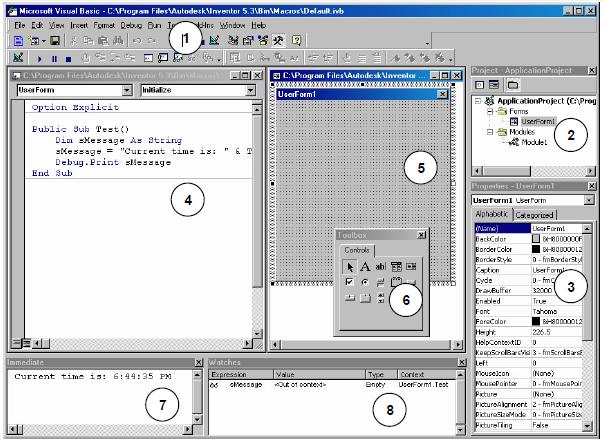Click the Context column header in Watches
Viewport: 604px width, 443px height.
426,374
